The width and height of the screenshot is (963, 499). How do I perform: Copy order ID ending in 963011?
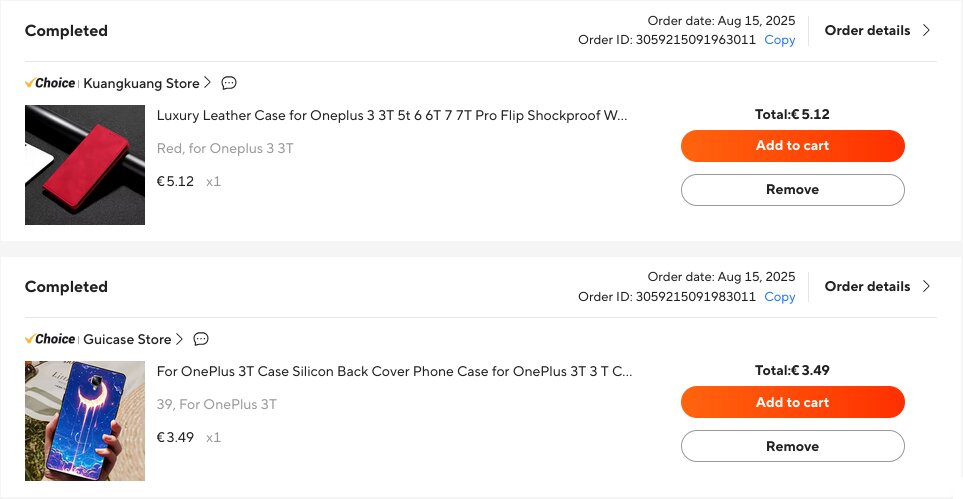[780, 40]
